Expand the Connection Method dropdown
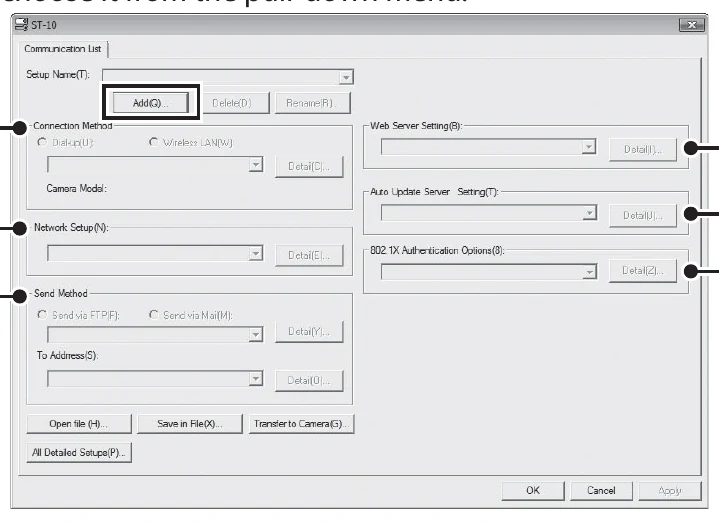 pyautogui.click(x=256, y=164)
